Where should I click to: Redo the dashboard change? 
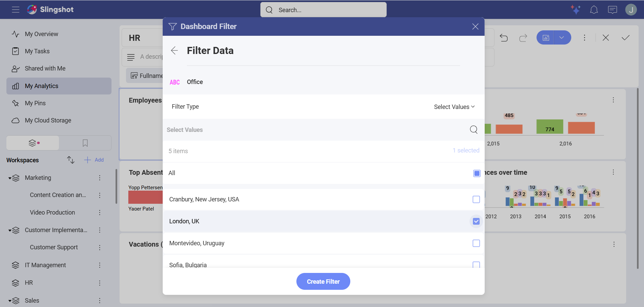523,38
